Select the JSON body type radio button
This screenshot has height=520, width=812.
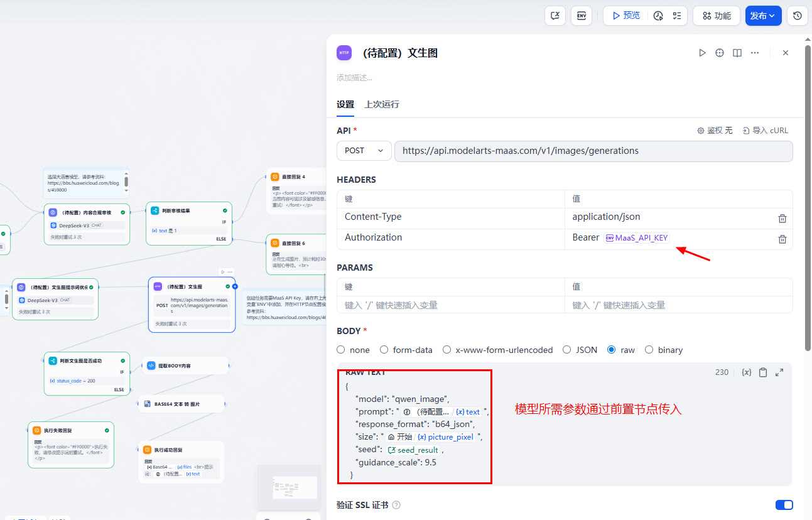[567, 350]
